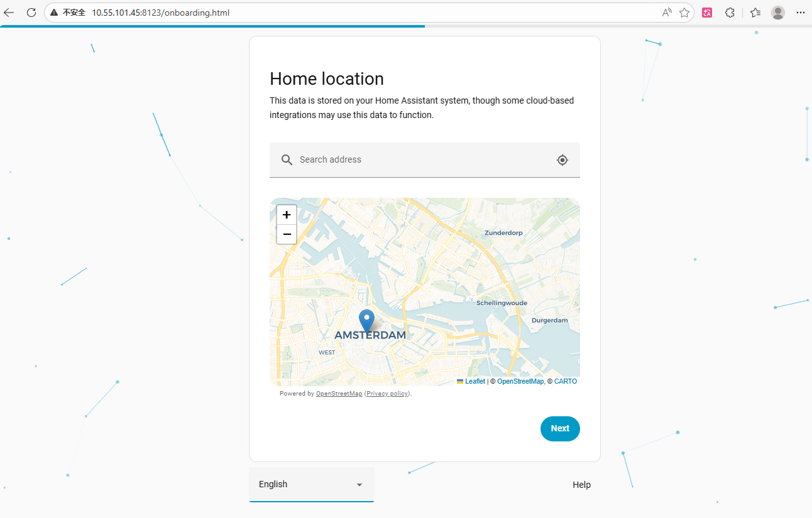Open the read aloud icon
Screen dimensions: 812x518
point(667,13)
